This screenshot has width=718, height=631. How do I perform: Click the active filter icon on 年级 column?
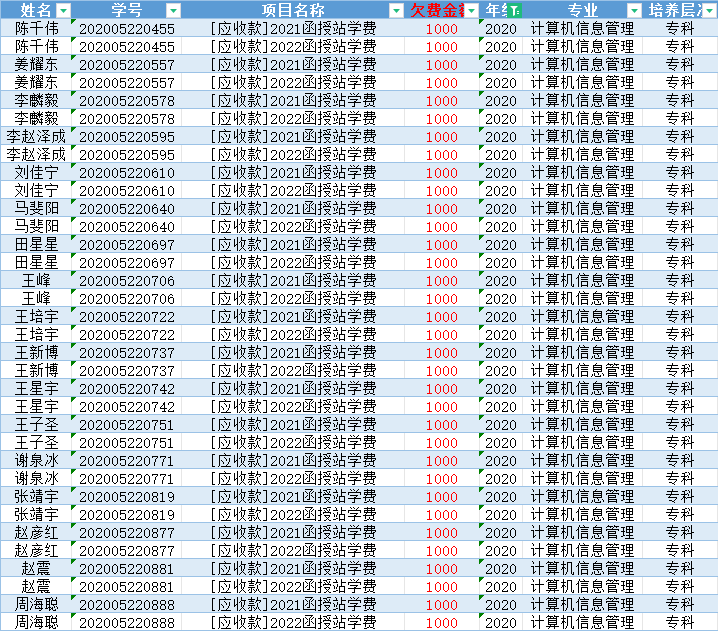tap(515, 10)
